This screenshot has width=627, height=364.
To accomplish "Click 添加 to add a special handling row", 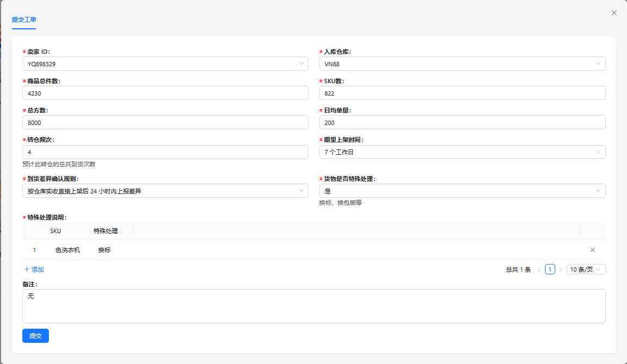I will click(34, 269).
